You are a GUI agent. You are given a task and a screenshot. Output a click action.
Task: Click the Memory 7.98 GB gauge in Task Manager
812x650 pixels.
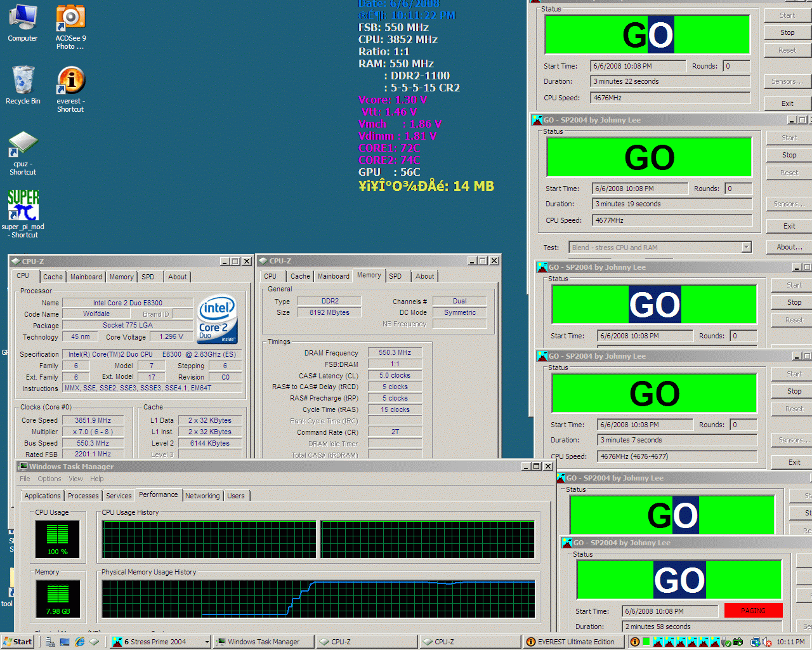pos(58,599)
